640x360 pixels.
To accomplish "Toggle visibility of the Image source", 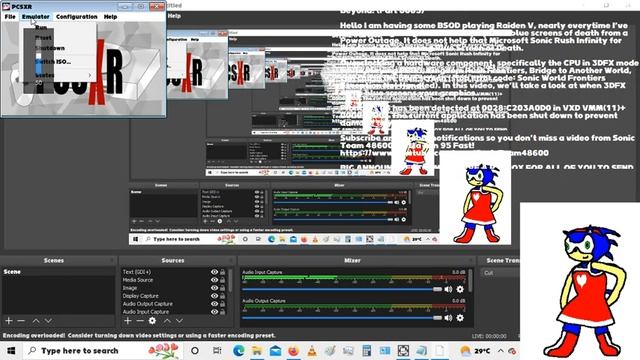I will pos(214,288).
